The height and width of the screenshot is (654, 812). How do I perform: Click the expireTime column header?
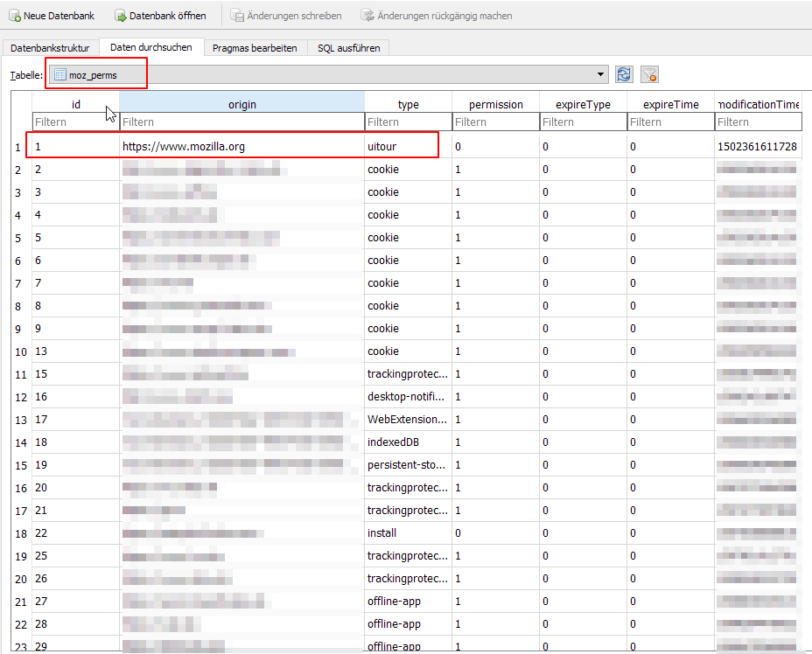671,104
